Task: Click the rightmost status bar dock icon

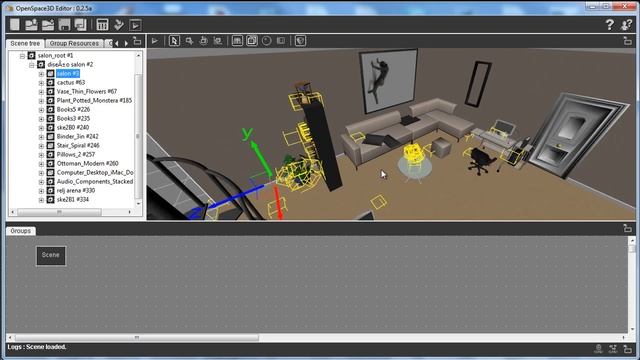Action: 627,349
